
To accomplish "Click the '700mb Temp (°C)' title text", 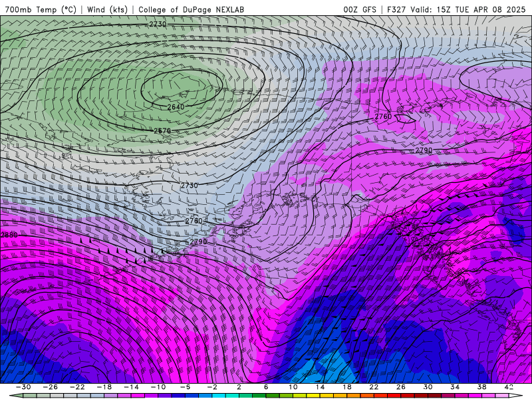I will pyautogui.click(x=41, y=10).
